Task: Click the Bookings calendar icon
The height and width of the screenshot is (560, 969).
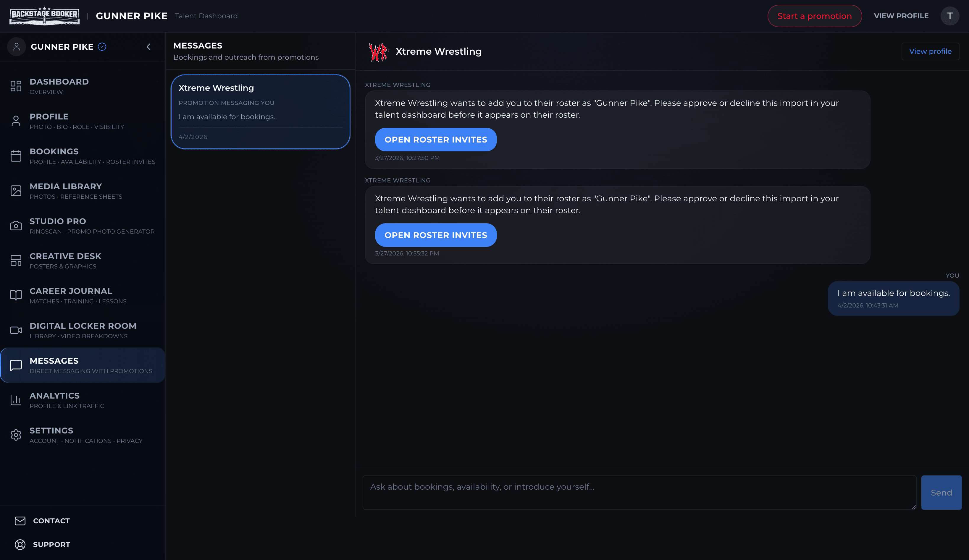Action: [16, 156]
